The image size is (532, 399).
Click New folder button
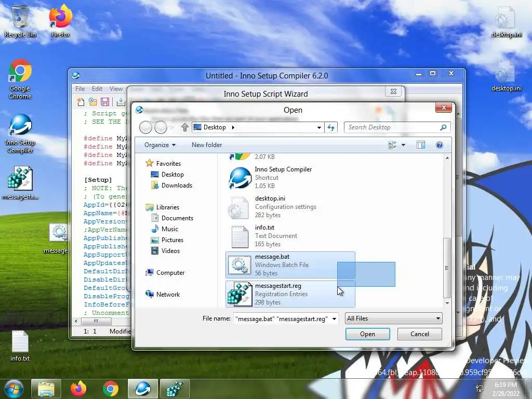tap(207, 145)
